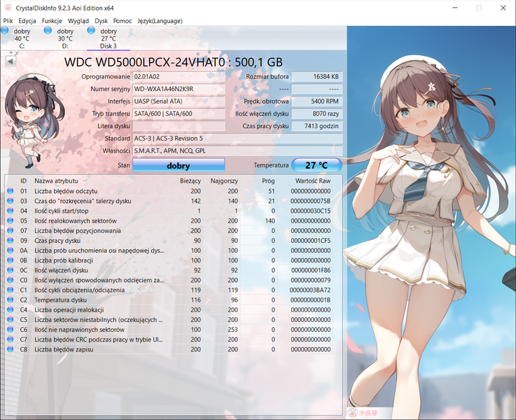This screenshot has width=516, height=420.
Task: Click the status orb for attribute 09
Action: coord(11,240)
